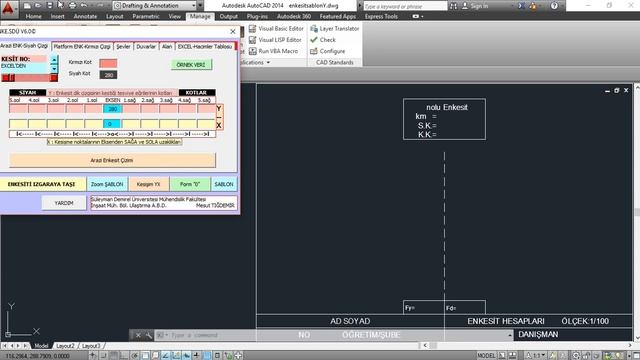Click the Clean Screen icon
This screenshot has width=640, height=360.
point(636,356)
